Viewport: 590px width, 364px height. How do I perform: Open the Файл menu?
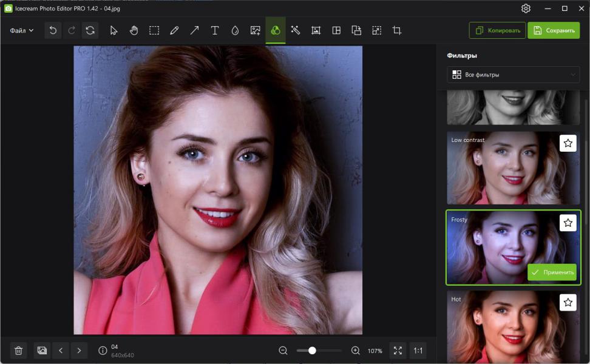[22, 30]
